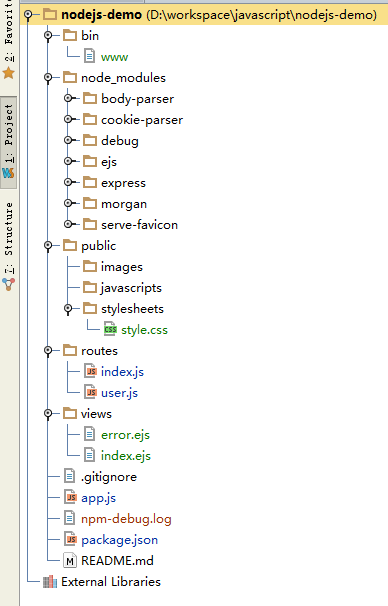Open the Structure side tab
The width and height of the screenshot is (388, 606).
(9, 247)
